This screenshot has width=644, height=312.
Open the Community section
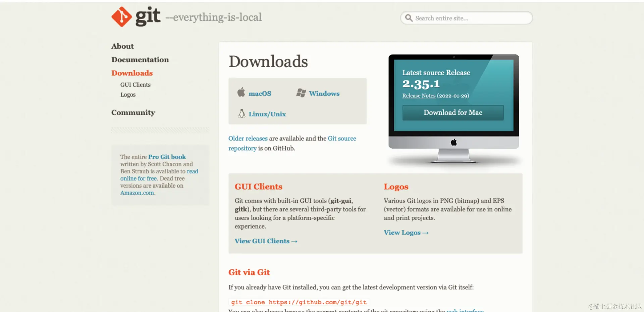(x=133, y=113)
